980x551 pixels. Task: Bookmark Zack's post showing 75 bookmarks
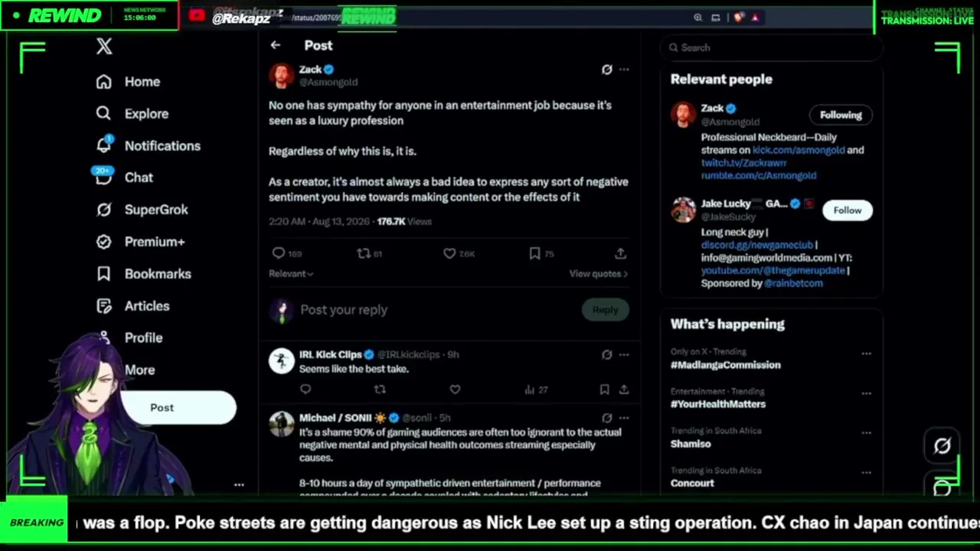pos(534,253)
